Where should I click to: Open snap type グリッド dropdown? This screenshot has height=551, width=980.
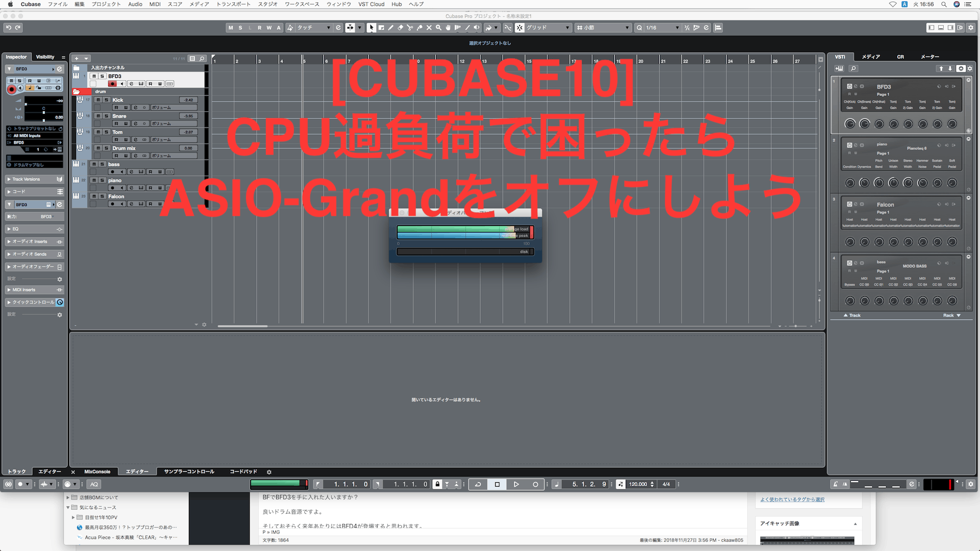[x=548, y=28]
